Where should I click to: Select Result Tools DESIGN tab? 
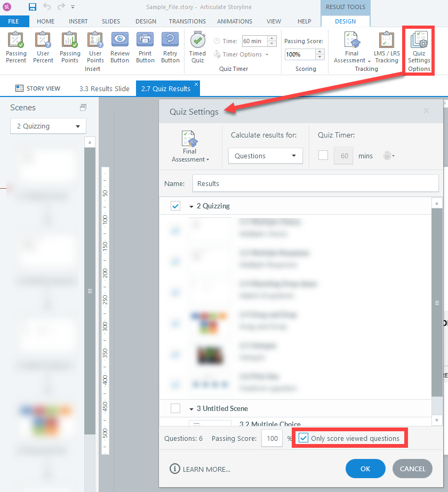point(346,21)
